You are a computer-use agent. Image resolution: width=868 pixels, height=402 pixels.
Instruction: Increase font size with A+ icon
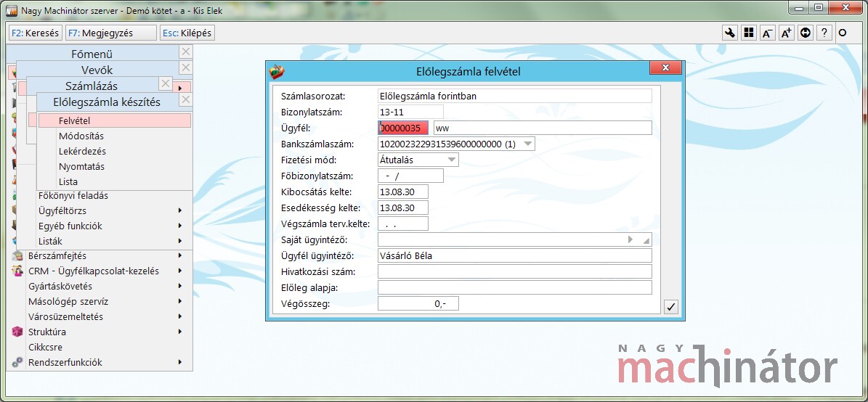point(786,33)
